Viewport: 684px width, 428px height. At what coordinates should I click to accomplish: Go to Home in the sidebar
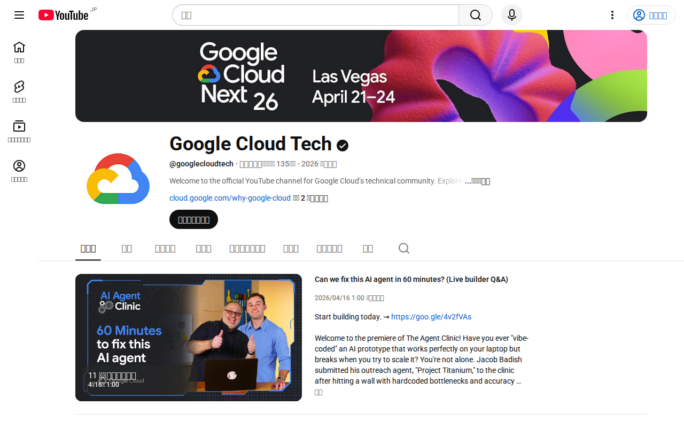(19, 52)
